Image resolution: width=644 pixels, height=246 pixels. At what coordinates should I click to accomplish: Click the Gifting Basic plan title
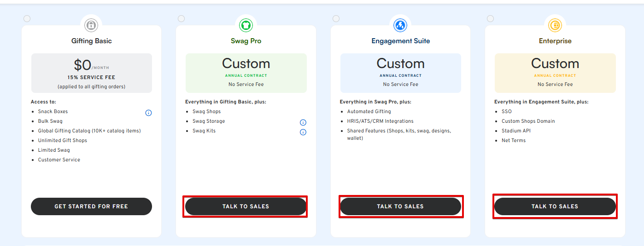[x=91, y=41]
